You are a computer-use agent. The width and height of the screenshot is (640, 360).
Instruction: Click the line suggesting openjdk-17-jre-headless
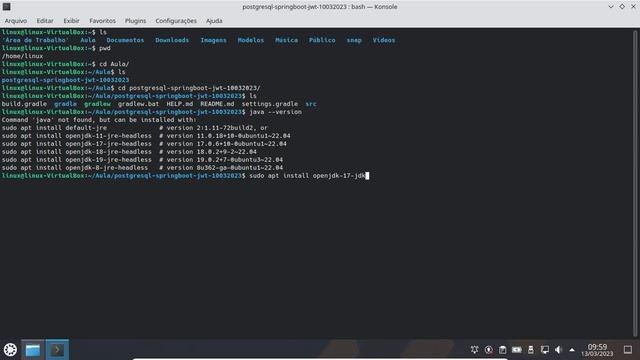coord(144,144)
